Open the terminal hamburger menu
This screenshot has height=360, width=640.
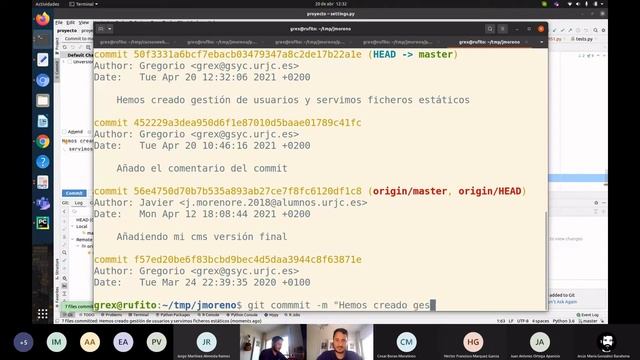pyautogui.click(x=503, y=29)
